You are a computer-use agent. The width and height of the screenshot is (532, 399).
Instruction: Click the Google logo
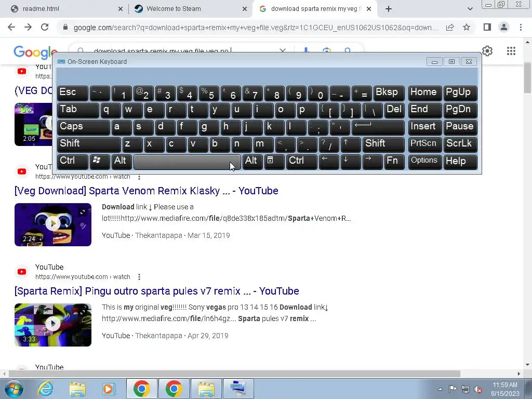(x=35, y=52)
